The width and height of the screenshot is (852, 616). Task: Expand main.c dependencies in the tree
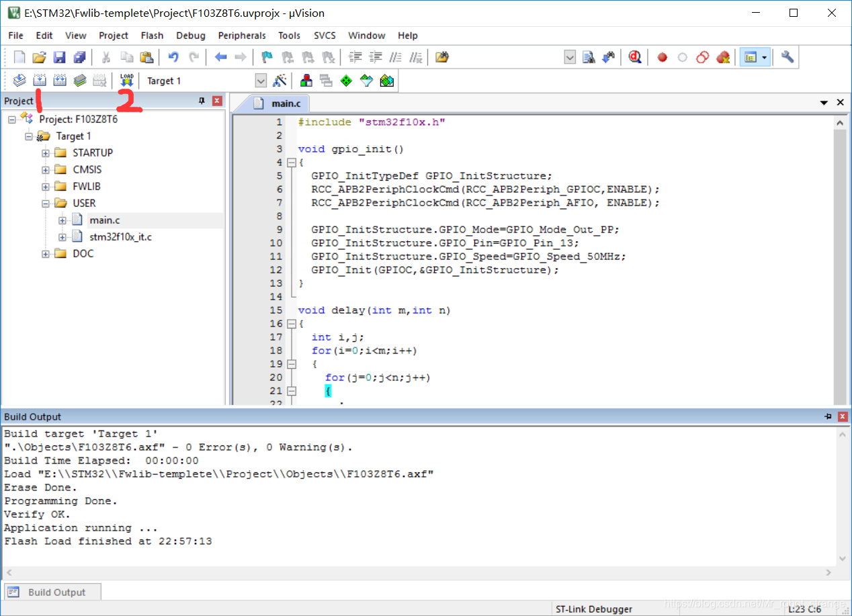pos(62,220)
